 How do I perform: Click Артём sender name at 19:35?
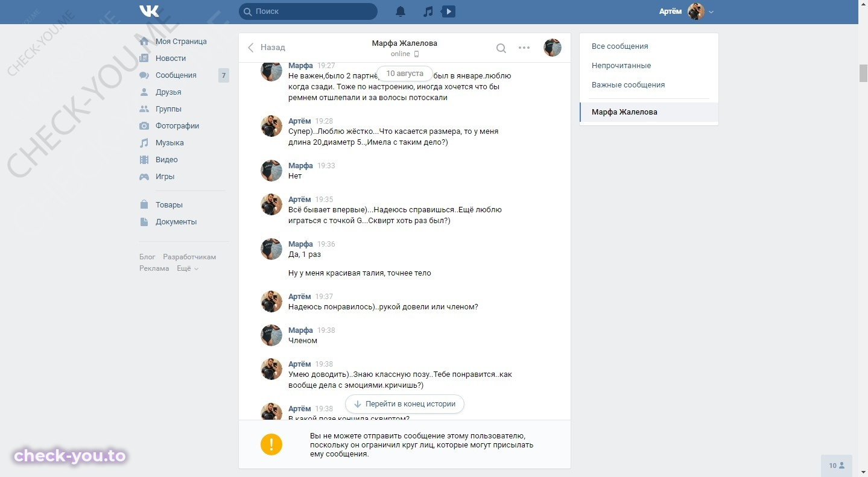(300, 200)
